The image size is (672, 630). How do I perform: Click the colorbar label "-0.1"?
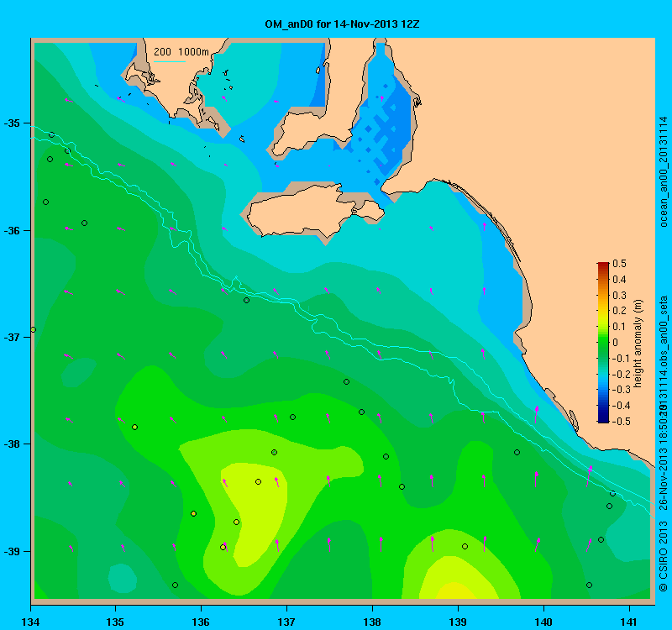(621, 359)
